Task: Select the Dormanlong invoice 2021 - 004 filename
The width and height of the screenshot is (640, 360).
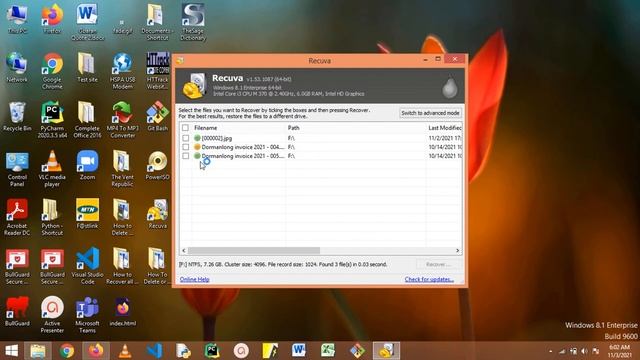Action: point(243,147)
